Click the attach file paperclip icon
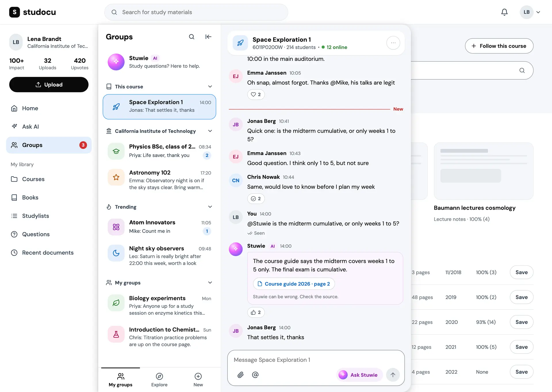 [x=241, y=374]
